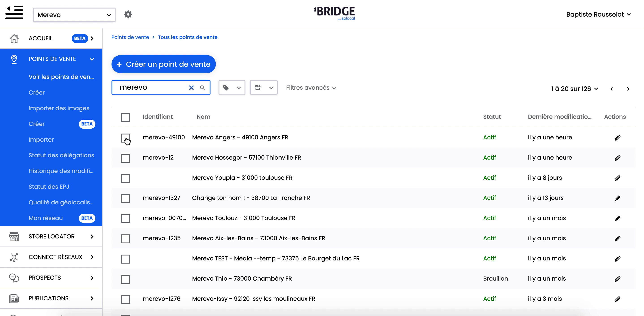Check the Merevo Youpla row checkbox
The height and width of the screenshot is (316, 644).
[x=125, y=178]
